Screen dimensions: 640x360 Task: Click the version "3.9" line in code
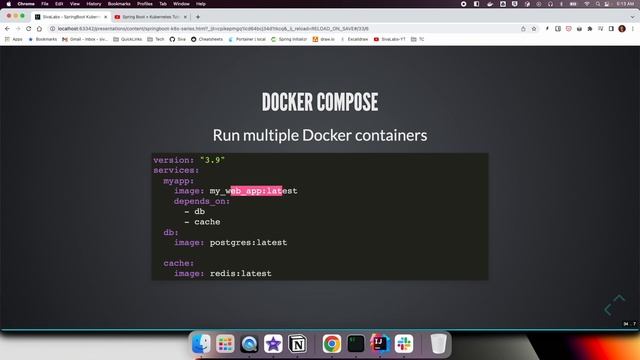tap(189, 160)
